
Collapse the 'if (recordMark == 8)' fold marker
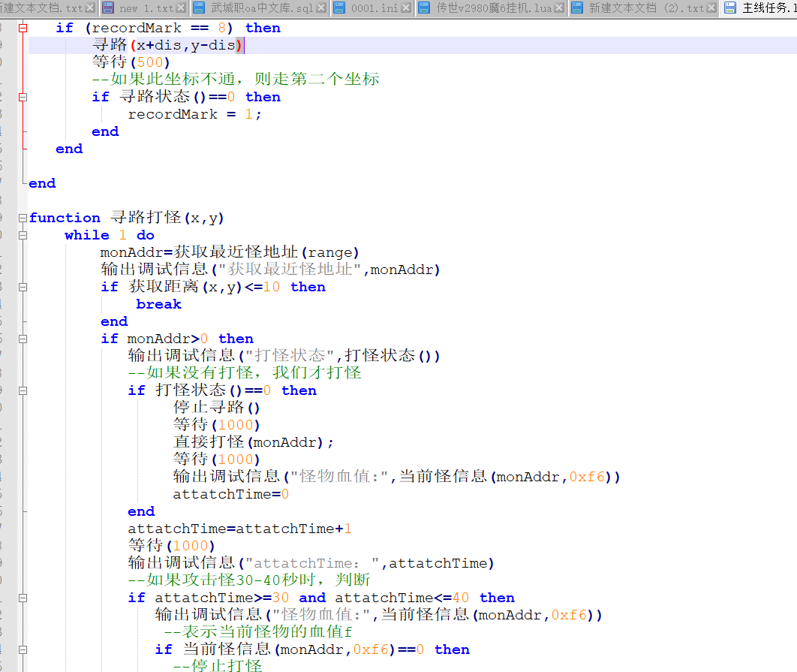(23, 28)
